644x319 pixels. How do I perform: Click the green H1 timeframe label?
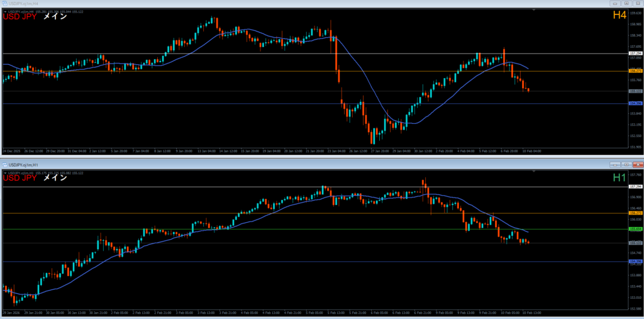(619, 178)
